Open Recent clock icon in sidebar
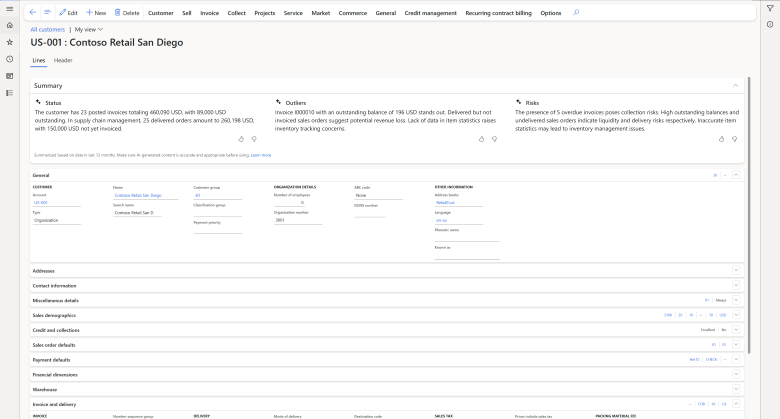 coord(9,59)
